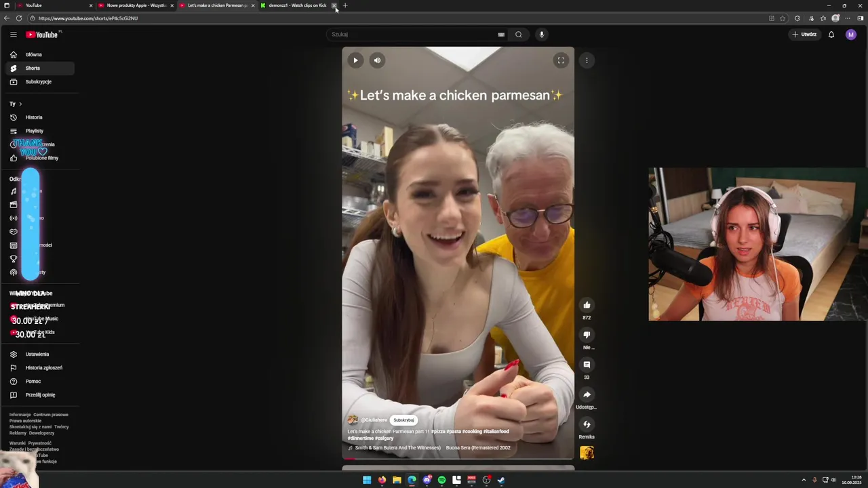Click the browser address bar URL
Viewport: 868px width, 488px height.
pyautogui.click(x=88, y=18)
